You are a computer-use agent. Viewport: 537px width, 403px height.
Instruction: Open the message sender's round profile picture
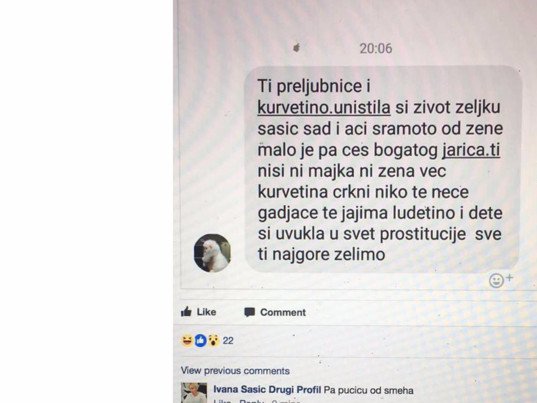click(212, 253)
